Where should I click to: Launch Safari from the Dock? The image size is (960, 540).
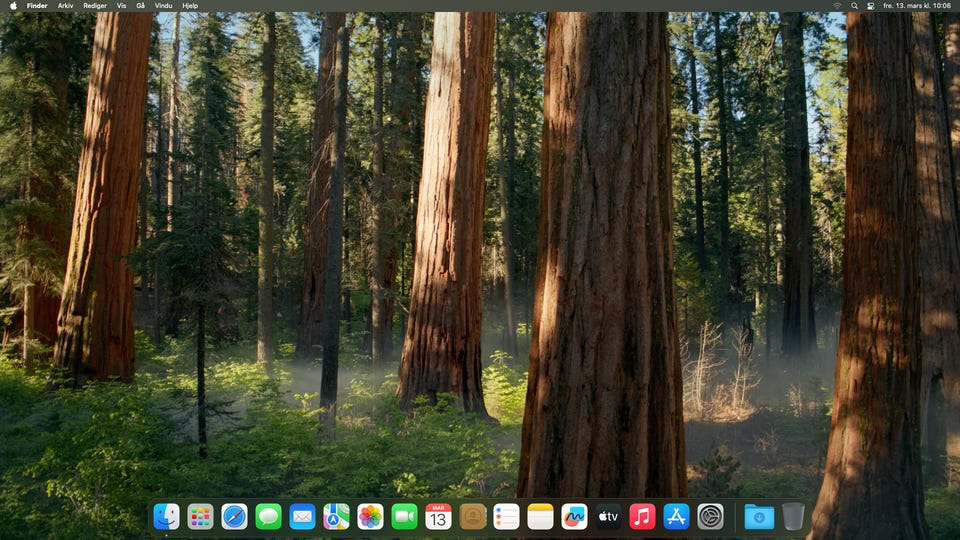coord(234,516)
